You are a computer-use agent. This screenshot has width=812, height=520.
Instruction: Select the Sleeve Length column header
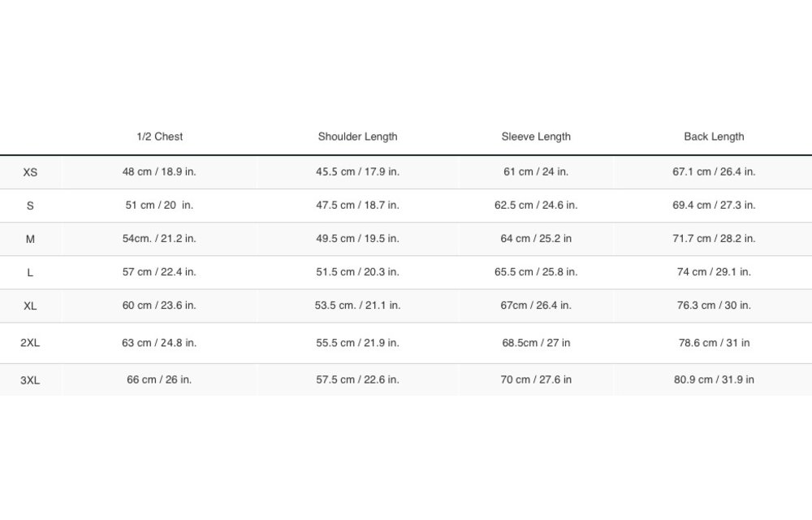[x=536, y=136]
